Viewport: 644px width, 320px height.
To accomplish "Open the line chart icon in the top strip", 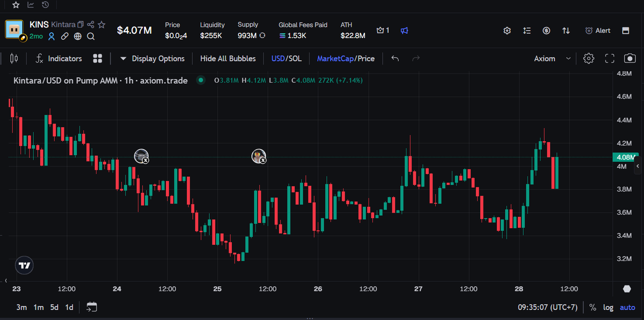I will click(31, 5).
